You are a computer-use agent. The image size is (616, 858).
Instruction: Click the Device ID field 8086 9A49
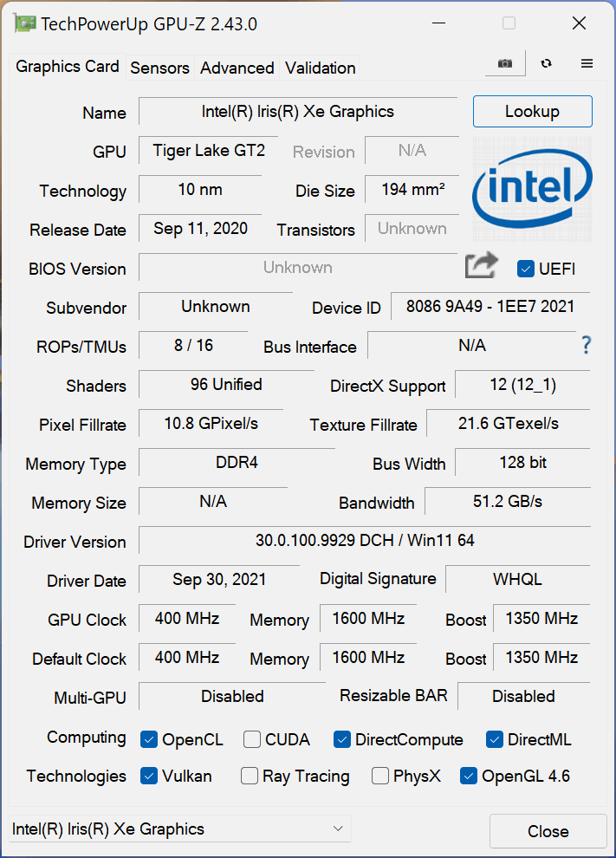tap(490, 307)
